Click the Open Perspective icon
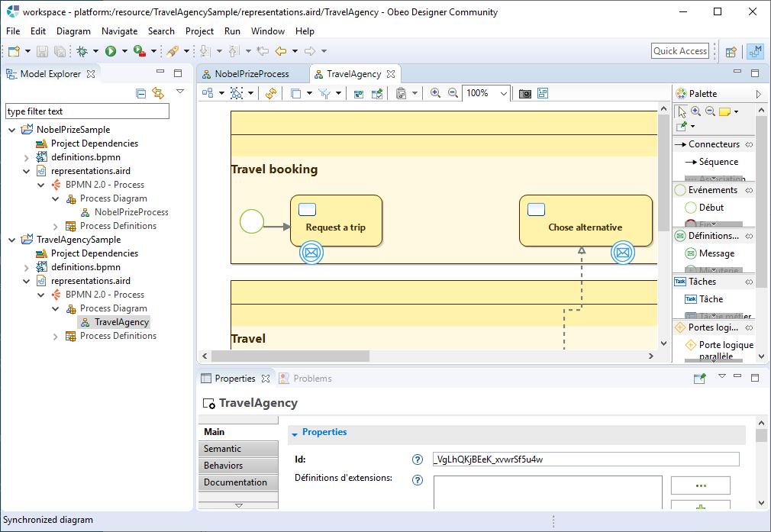 [x=731, y=52]
